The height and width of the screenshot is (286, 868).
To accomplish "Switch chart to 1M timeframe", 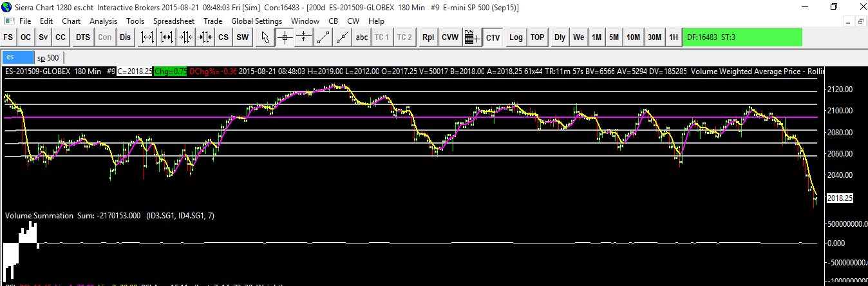I will 597,37.
